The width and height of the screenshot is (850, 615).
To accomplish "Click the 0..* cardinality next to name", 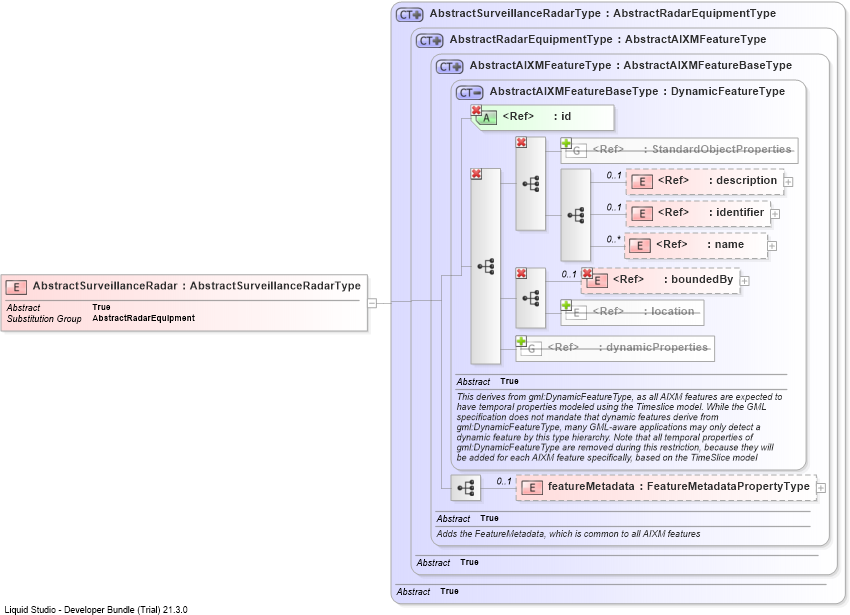I will click(613, 239).
